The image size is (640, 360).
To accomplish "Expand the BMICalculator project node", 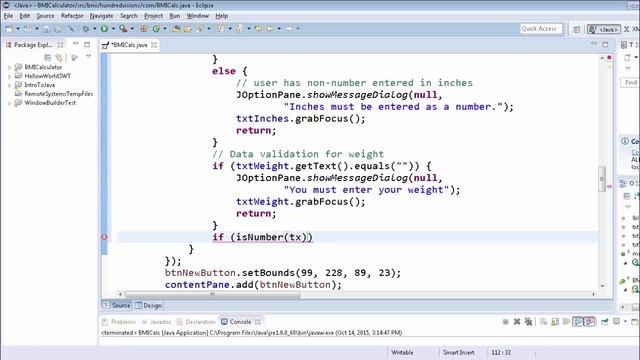I will pyautogui.click(x=9, y=67).
